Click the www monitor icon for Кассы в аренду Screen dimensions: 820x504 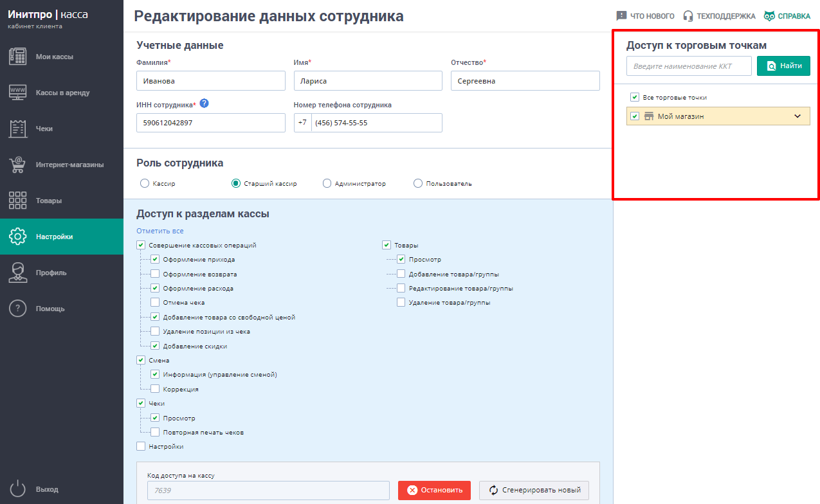pos(17,93)
